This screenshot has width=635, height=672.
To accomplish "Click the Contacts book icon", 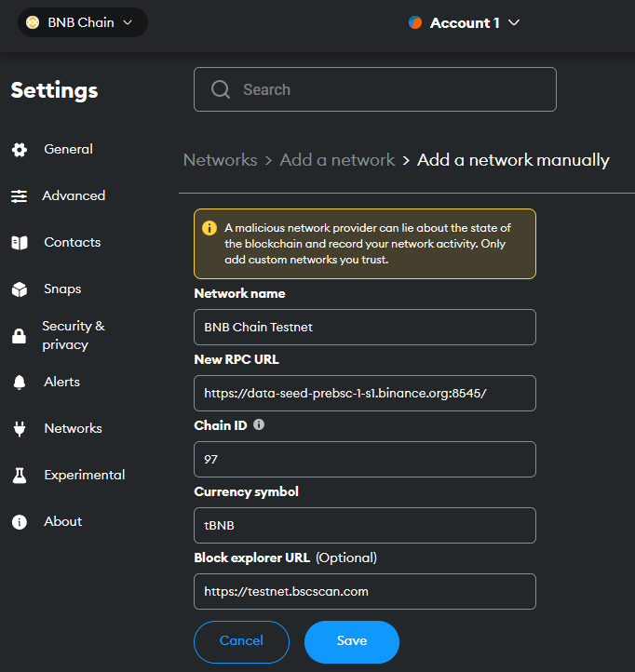I will [x=19, y=243].
